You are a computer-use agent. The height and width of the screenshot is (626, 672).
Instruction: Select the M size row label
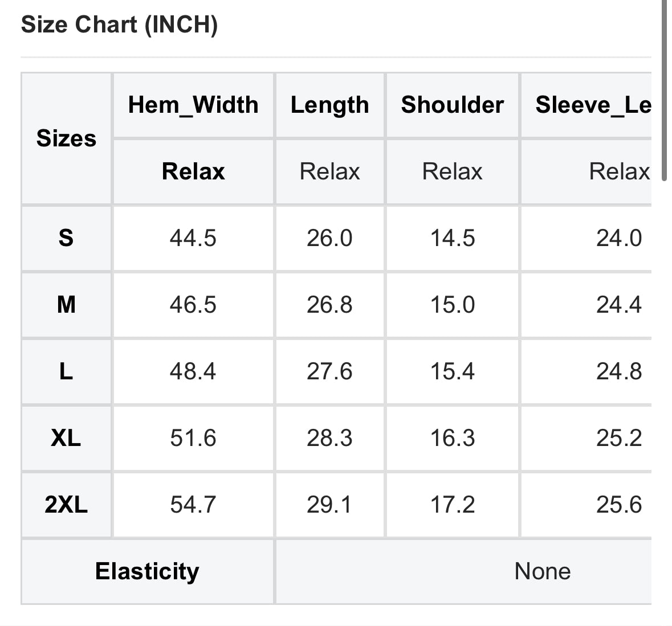click(66, 305)
